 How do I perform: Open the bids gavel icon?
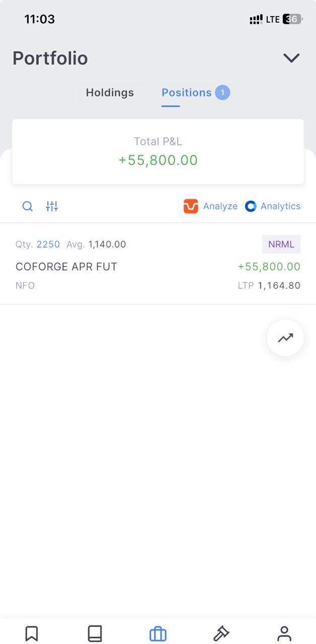point(221,633)
